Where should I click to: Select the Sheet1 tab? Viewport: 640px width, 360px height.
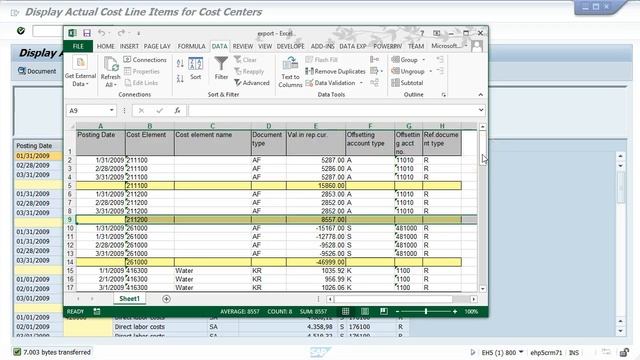click(x=129, y=299)
